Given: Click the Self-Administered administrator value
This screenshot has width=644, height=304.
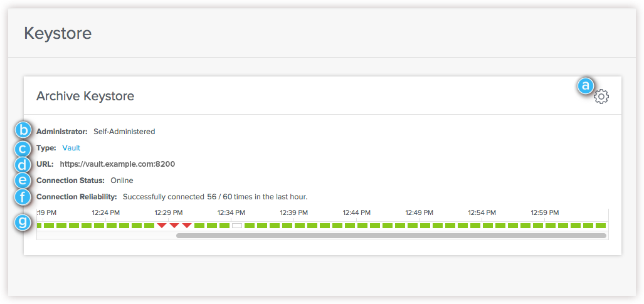Looking at the screenshot, I should click(x=124, y=132).
